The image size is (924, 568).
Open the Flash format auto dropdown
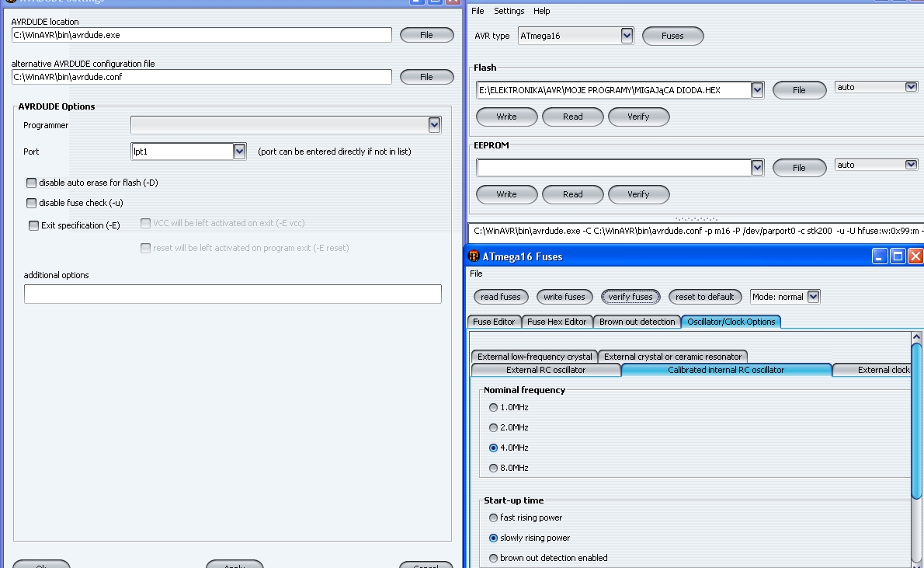[x=911, y=87]
